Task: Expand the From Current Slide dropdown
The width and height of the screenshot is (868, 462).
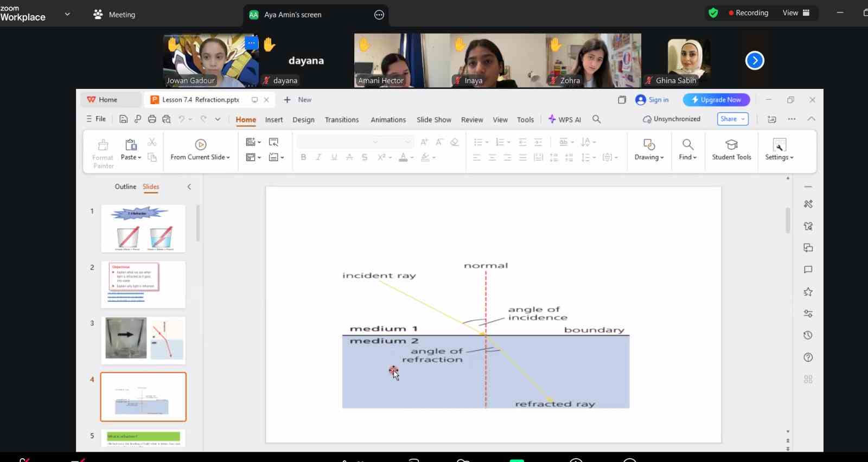Action: pos(228,158)
